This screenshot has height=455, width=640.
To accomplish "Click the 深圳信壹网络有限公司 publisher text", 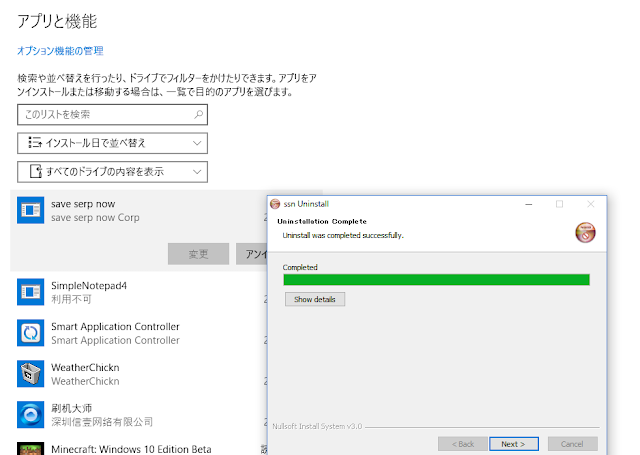I will click(x=102, y=422).
